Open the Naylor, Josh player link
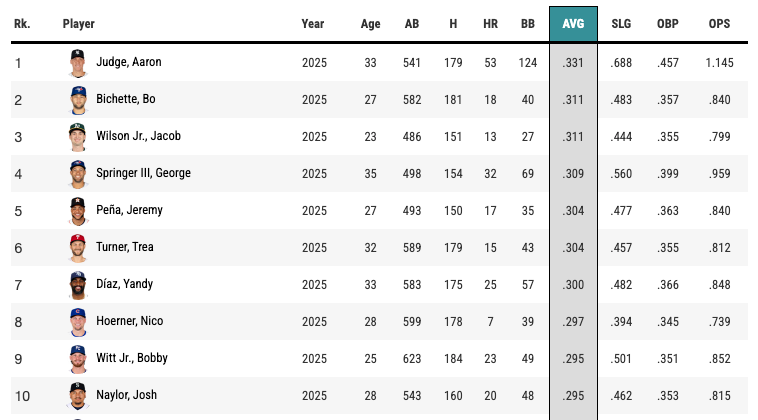This screenshot has height=420, width=758. tap(127, 395)
